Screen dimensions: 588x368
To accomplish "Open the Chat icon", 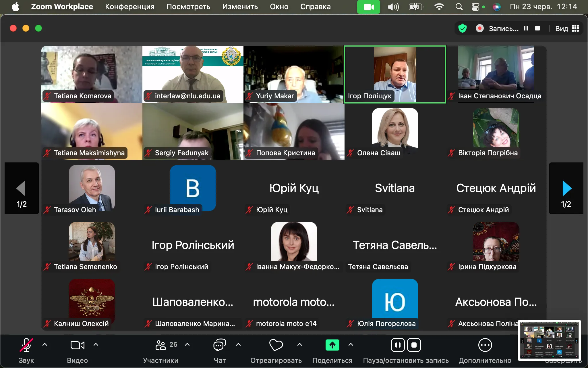I will pos(220,345).
